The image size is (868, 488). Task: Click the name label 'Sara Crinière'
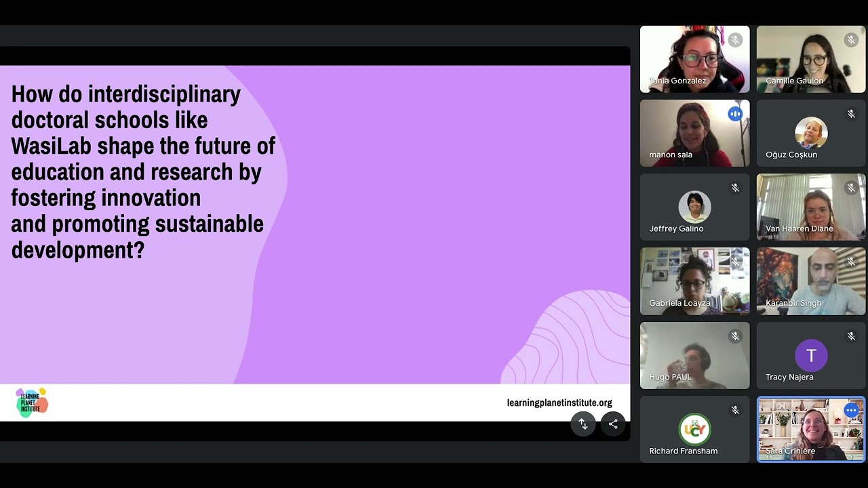790,451
